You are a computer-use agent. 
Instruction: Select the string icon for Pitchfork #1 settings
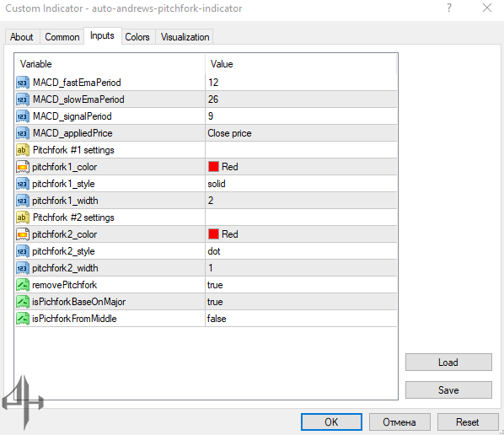(23, 150)
